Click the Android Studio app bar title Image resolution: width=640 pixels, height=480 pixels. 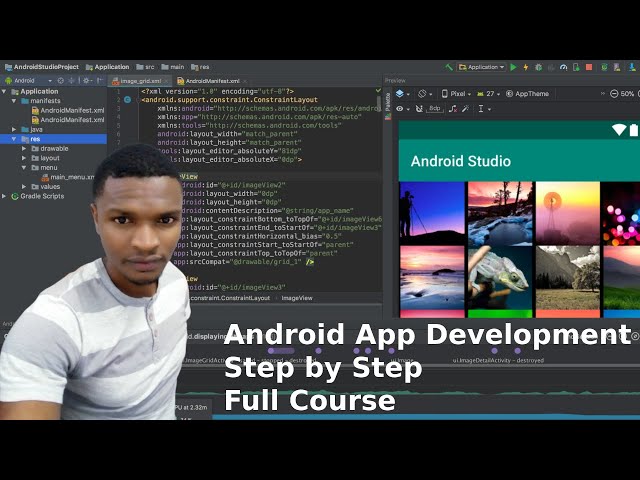click(460, 161)
